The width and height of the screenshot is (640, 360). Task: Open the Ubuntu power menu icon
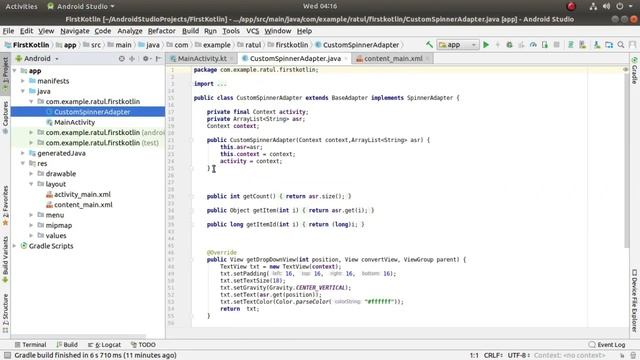pyautogui.click(x=620, y=6)
